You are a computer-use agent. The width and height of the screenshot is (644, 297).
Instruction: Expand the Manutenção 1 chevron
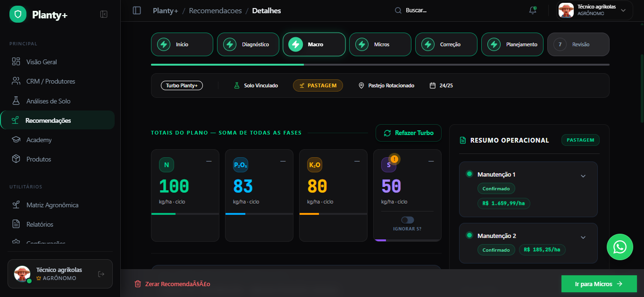coord(583,176)
